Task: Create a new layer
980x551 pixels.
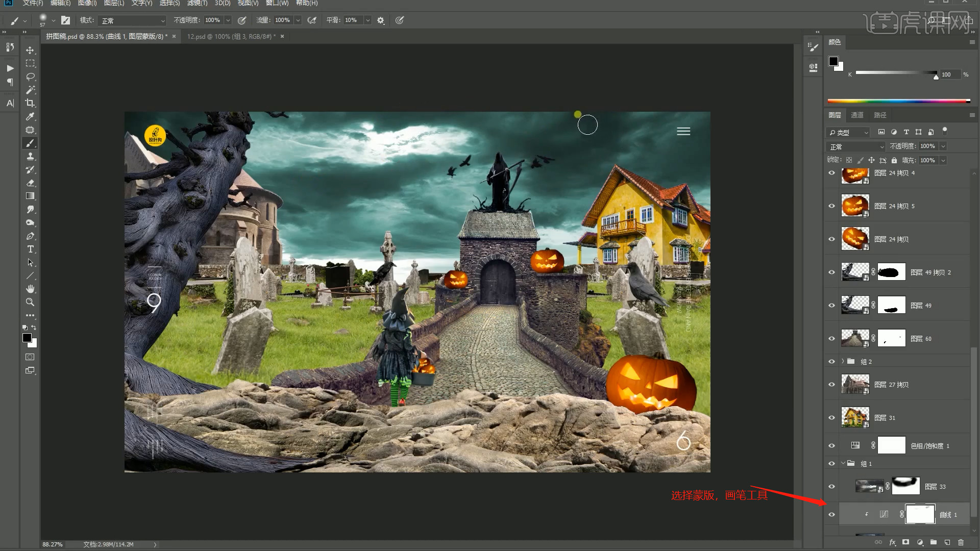Action: pyautogui.click(x=947, y=542)
